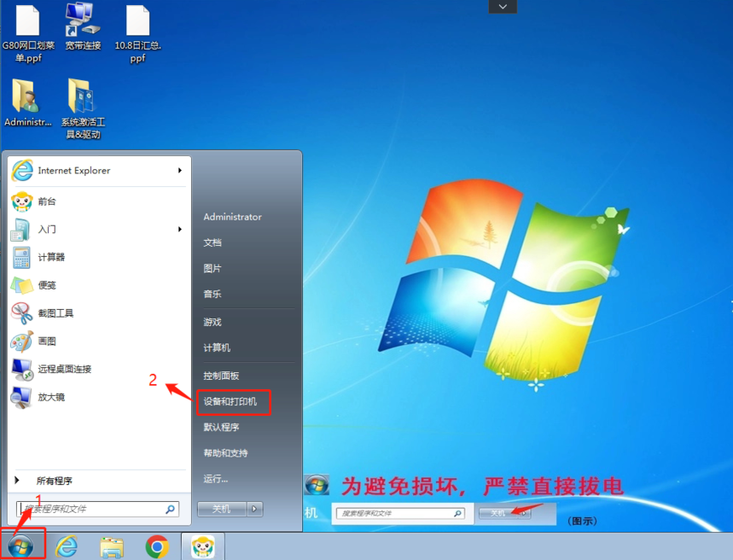Click the collapse chevron at top of screen
The height and width of the screenshot is (560, 733).
(x=503, y=7)
